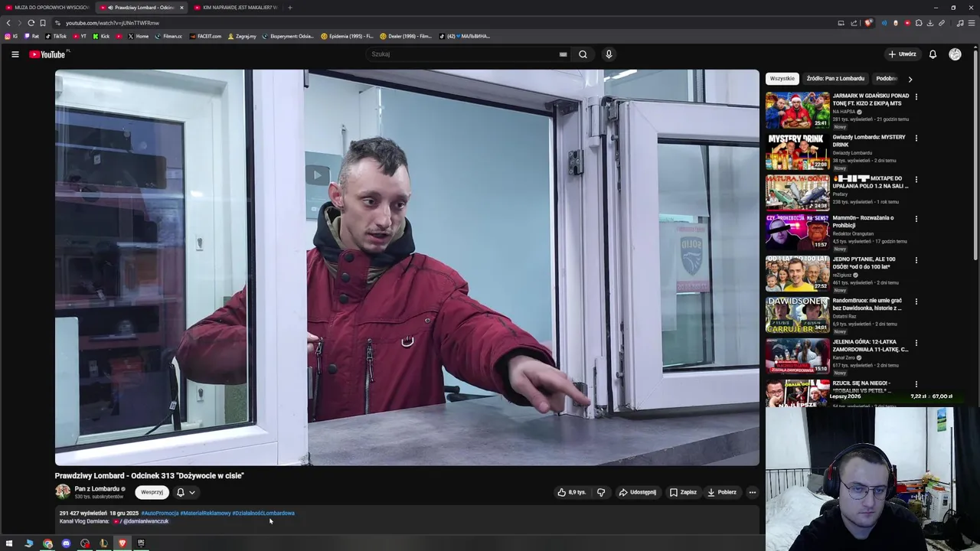Viewport: 980px width, 551px height.
Task: Click the main video player
Action: (407, 268)
